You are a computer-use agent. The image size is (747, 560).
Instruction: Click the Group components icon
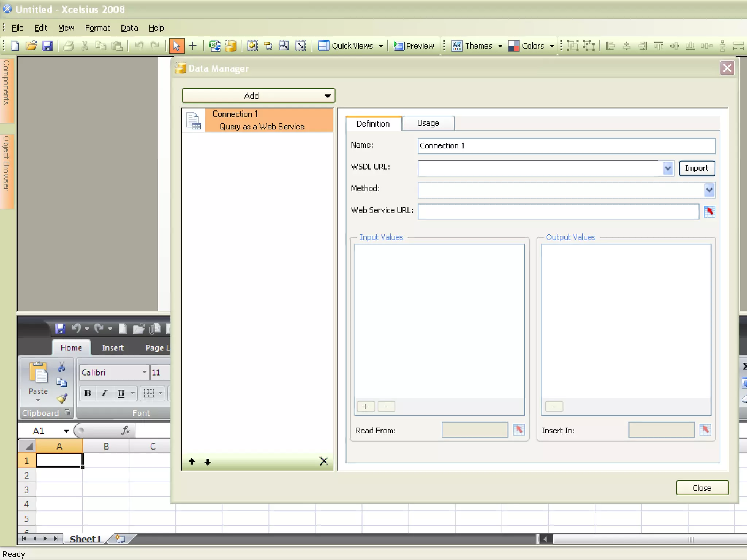click(x=573, y=46)
